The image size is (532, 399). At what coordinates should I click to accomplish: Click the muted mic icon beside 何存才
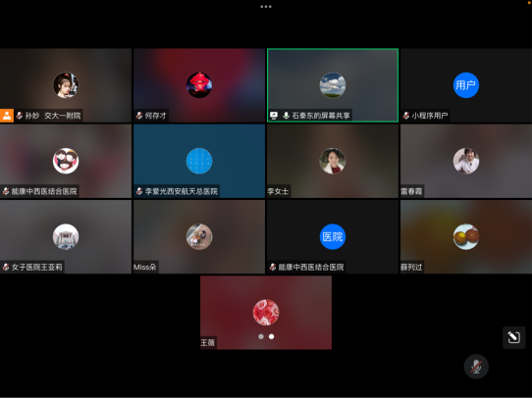[x=139, y=116]
